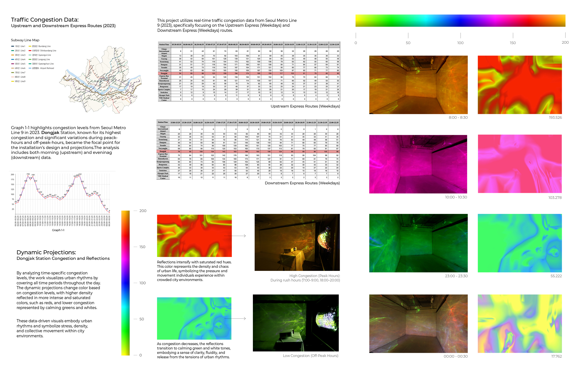Image resolution: width=588 pixels, height=368 pixels.
Task: Open the magenta room photo at 10:00 - 10:30
Action: (418, 164)
